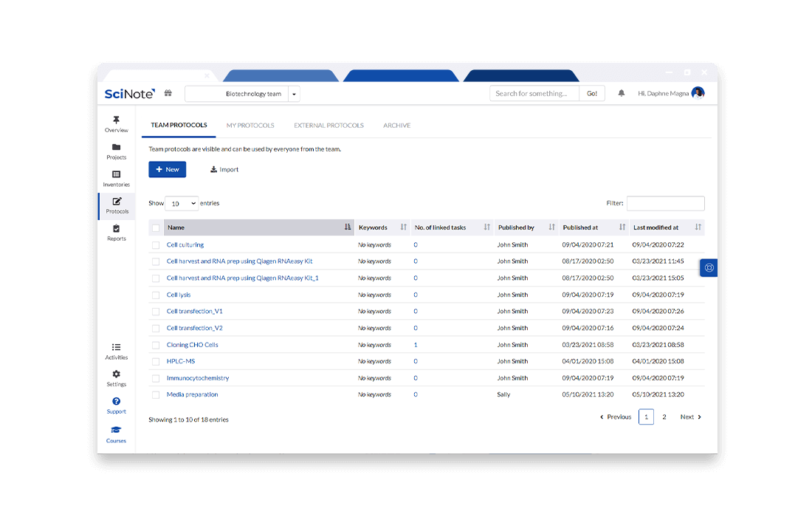This screenshot has width=812, height=517.
Task: Click the gift icon beside SciNote logo
Action: (x=168, y=94)
